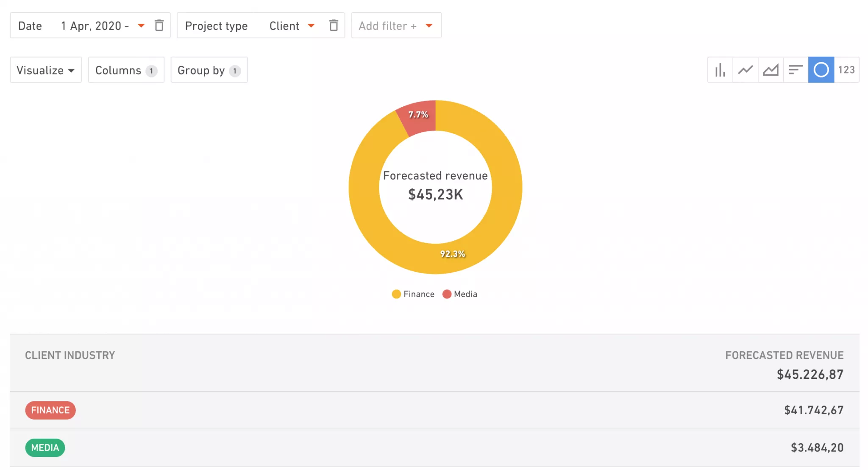Click the Forecasted revenue chart title
This screenshot has width=868, height=470.
click(435, 175)
